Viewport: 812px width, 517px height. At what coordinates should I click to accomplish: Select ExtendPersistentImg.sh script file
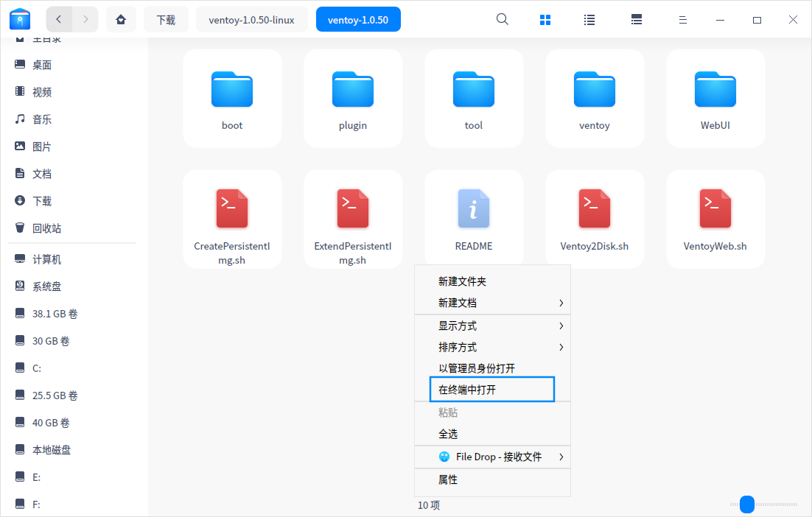point(353,219)
